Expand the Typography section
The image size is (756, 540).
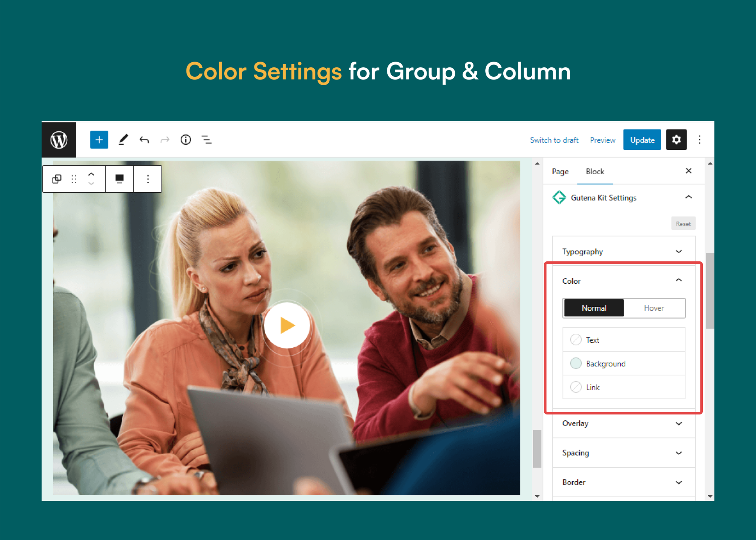click(624, 252)
